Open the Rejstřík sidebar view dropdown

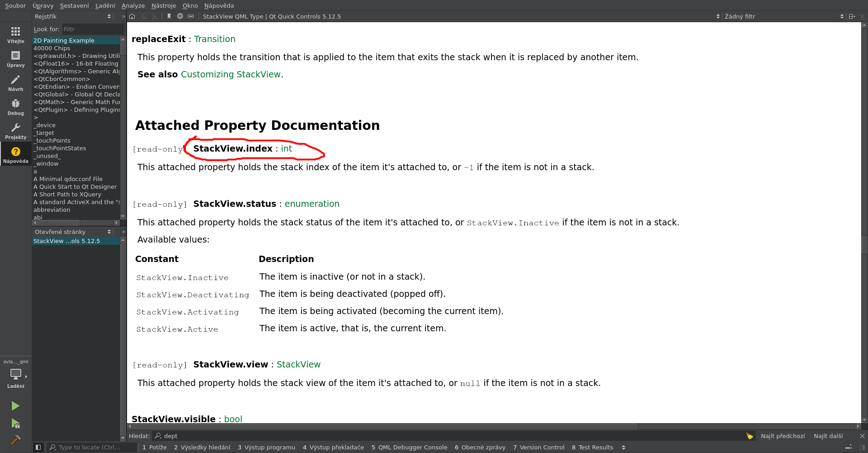pos(72,16)
